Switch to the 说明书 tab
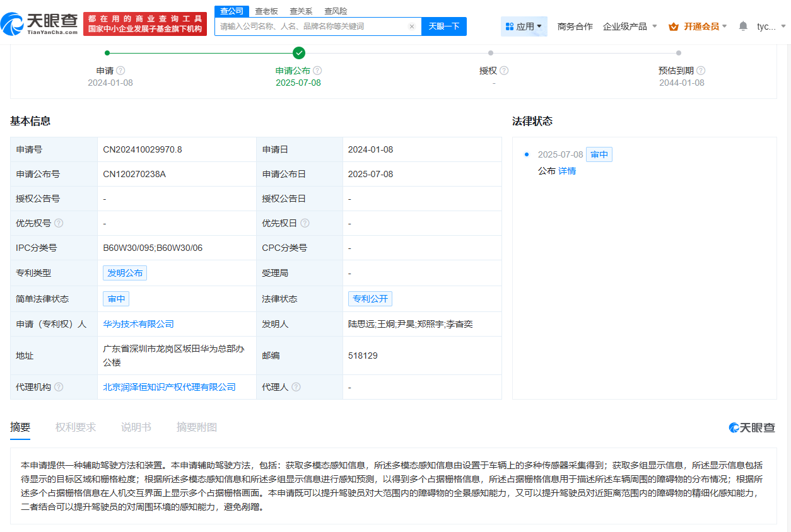The height and width of the screenshot is (532, 791). click(x=136, y=427)
